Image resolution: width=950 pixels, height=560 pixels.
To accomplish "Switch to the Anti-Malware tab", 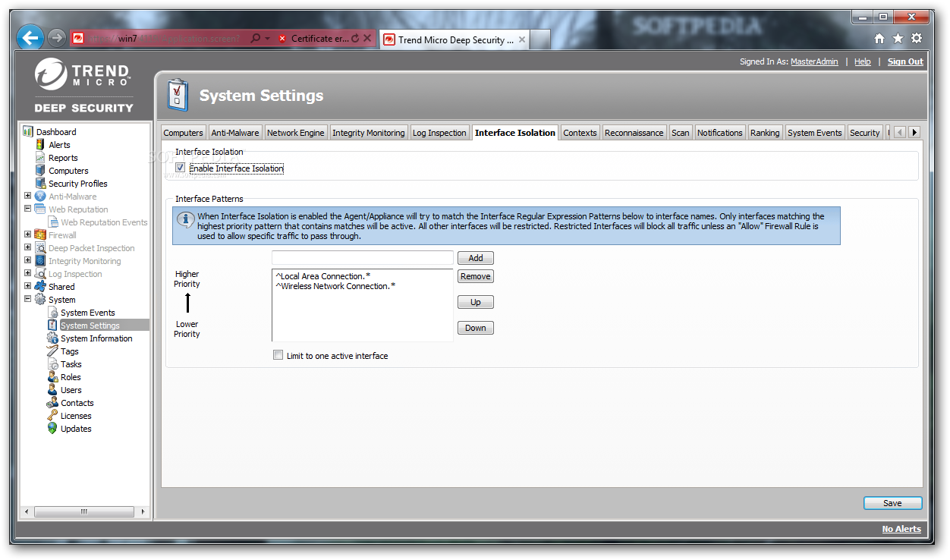I will [x=235, y=133].
